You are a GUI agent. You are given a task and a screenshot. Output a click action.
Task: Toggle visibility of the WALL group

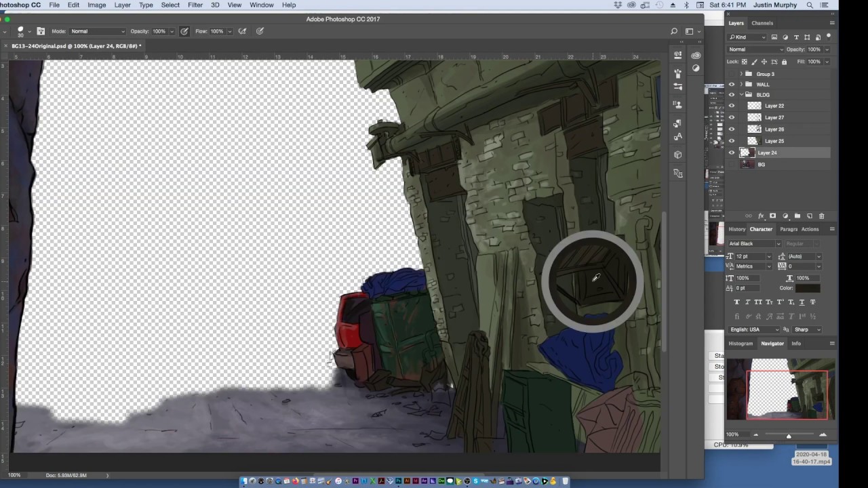coord(731,85)
